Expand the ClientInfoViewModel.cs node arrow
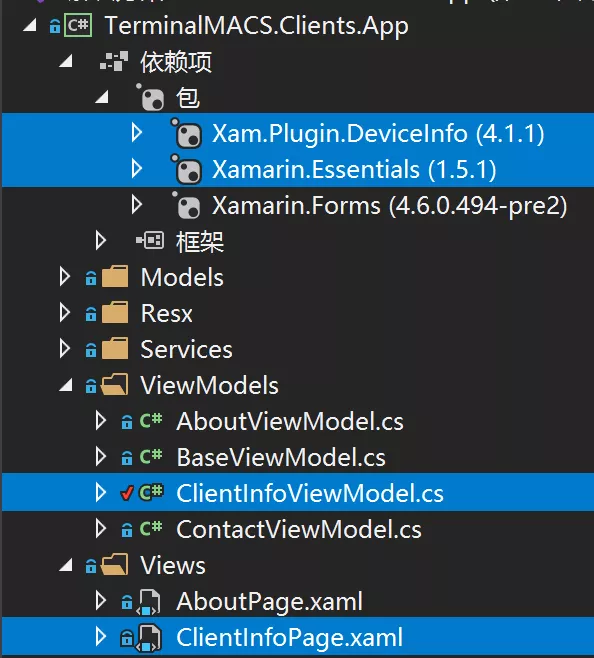This screenshot has height=658, width=594. [100, 492]
